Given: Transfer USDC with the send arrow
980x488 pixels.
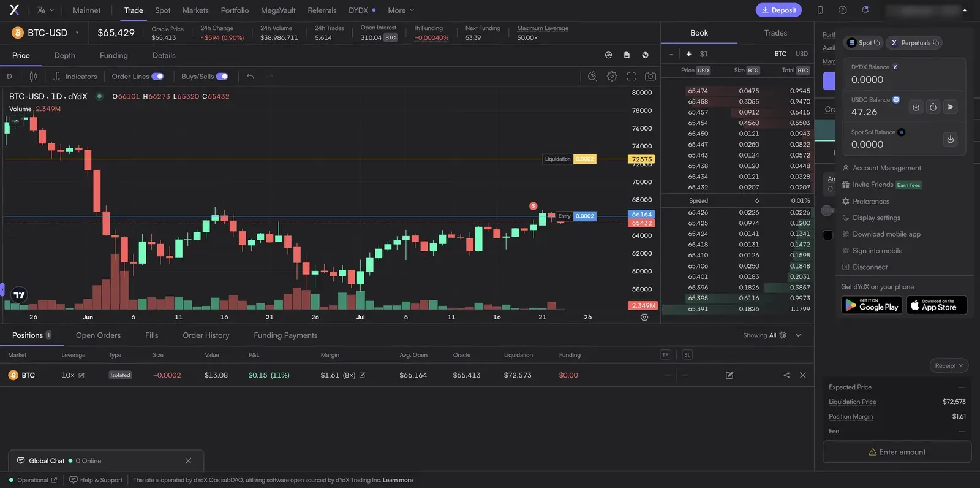Looking at the screenshot, I should click(x=951, y=107).
